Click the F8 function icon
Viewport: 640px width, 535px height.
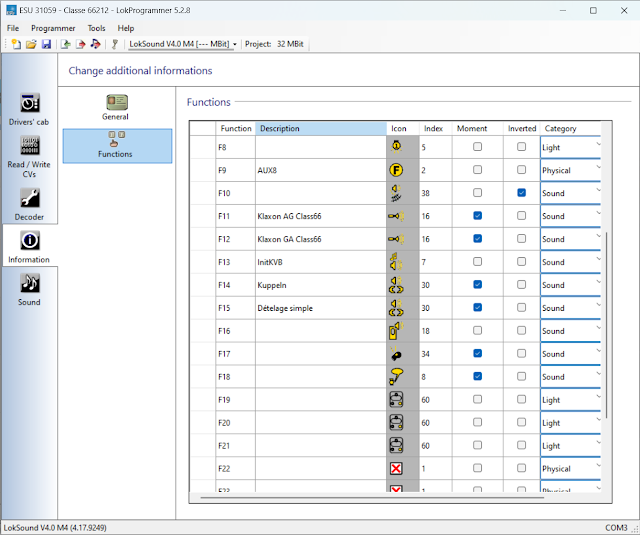pos(396,147)
